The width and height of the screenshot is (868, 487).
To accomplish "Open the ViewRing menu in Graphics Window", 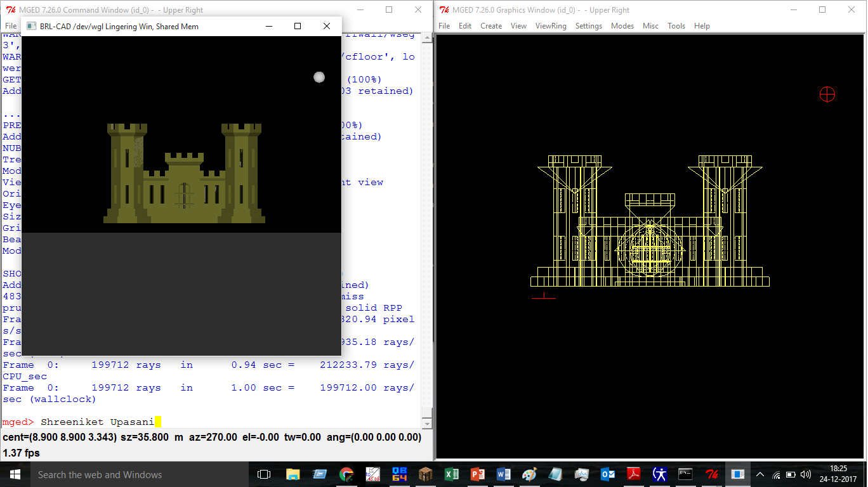I will click(x=551, y=26).
